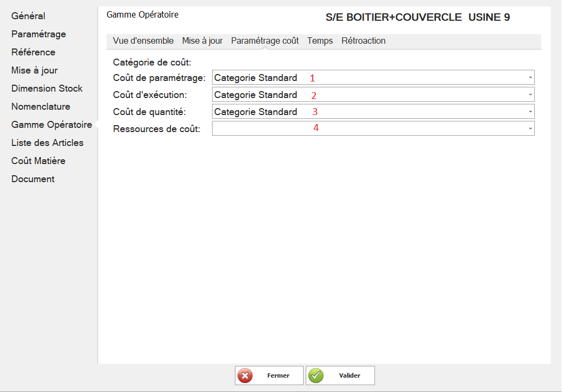
Task: Open the Dimension Stock section
Action: [47, 88]
